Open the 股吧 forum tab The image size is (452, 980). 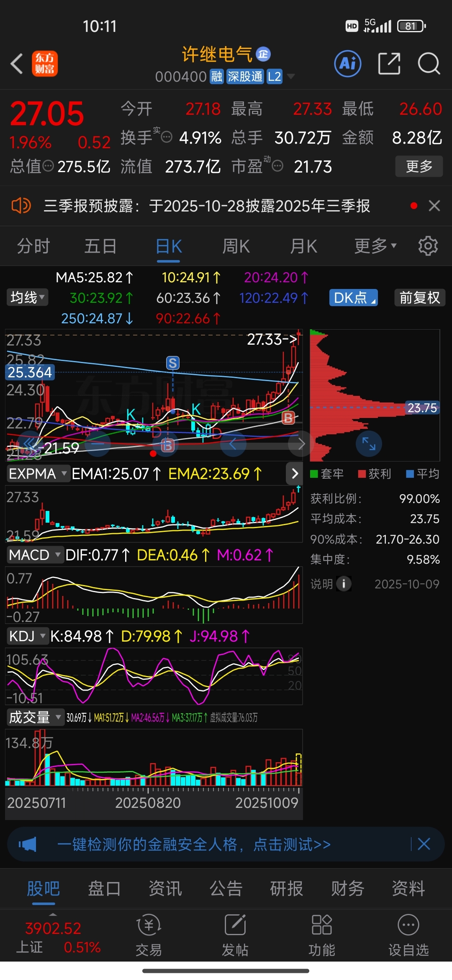(44, 888)
